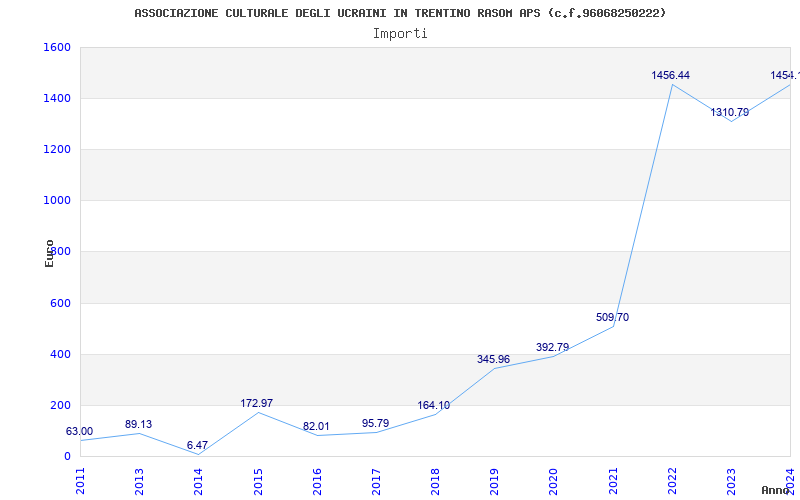Click the data label 82.01
Screen dimensions: 800x500
tap(316, 427)
